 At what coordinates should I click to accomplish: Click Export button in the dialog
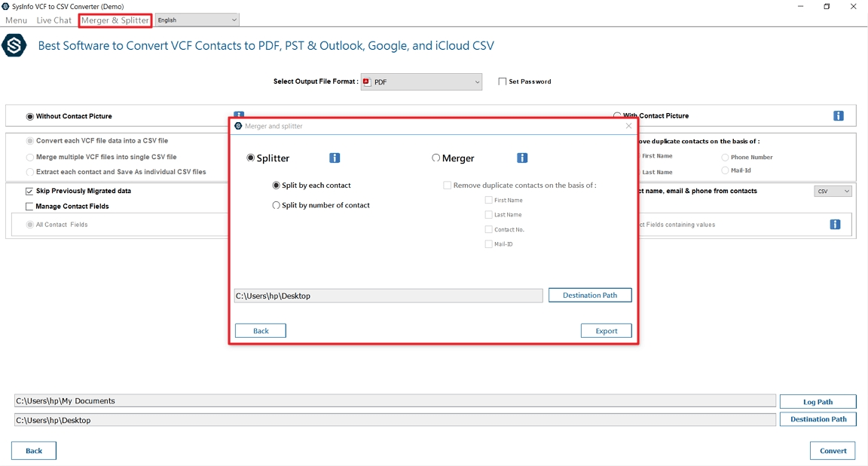pos(606,331)
